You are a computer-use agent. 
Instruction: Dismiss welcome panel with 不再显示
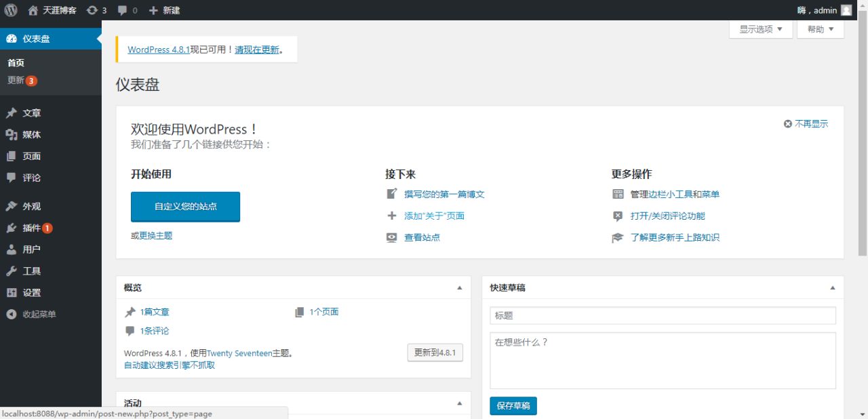tap(806, 124)
